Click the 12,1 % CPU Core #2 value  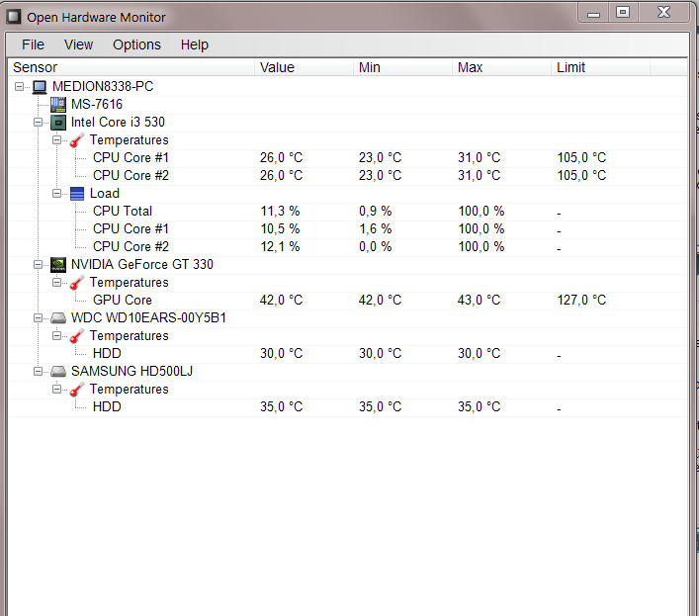(280, 247)
